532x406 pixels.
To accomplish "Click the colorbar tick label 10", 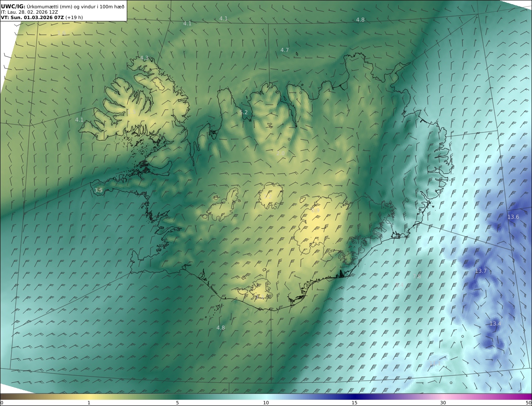I will (x=266, y=403).
